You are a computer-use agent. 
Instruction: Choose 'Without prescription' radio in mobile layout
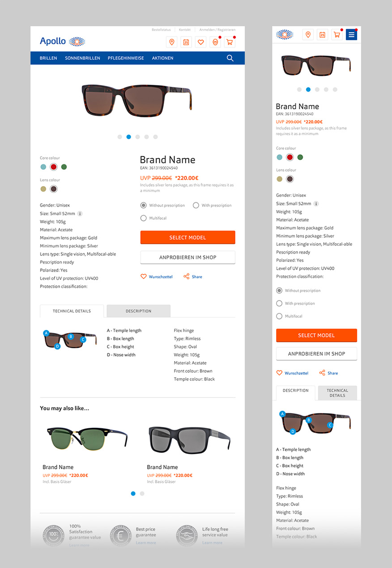pyautogui.click(x=279, y=290)
